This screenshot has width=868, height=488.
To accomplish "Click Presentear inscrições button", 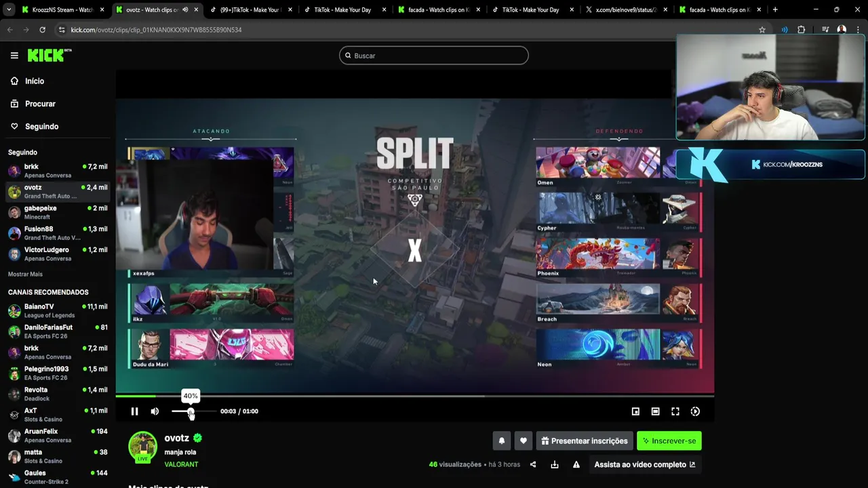I will [584, 441].
